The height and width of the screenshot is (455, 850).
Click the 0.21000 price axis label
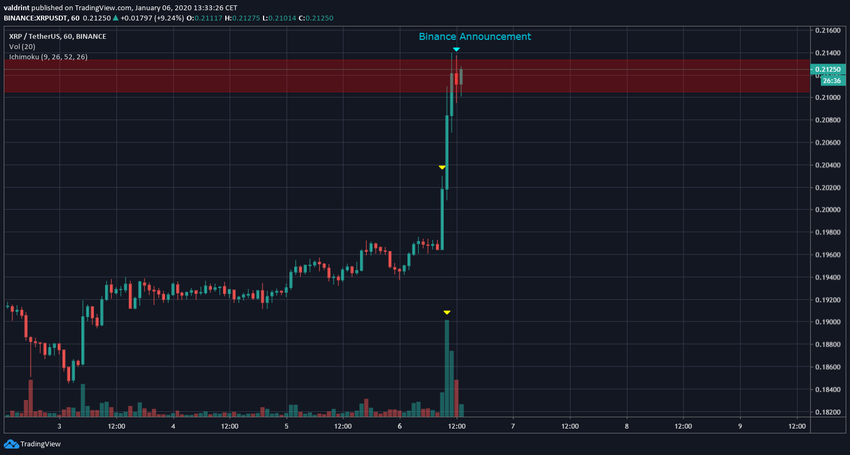(x=828, y=98)
